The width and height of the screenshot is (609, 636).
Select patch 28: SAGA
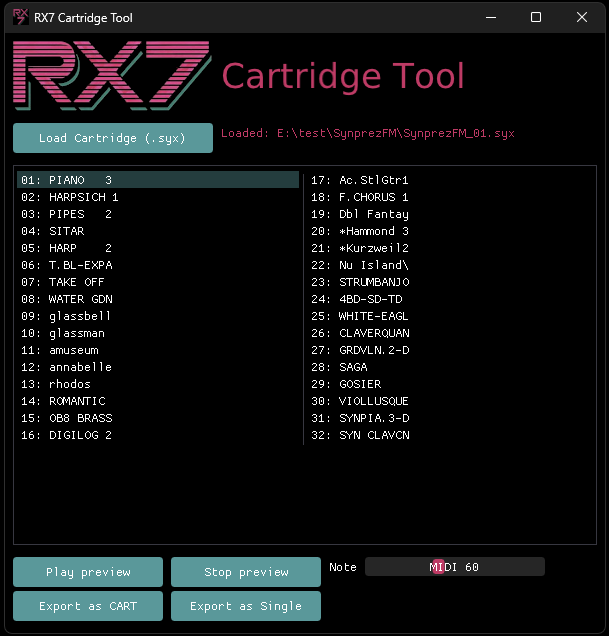coord(450,367)
